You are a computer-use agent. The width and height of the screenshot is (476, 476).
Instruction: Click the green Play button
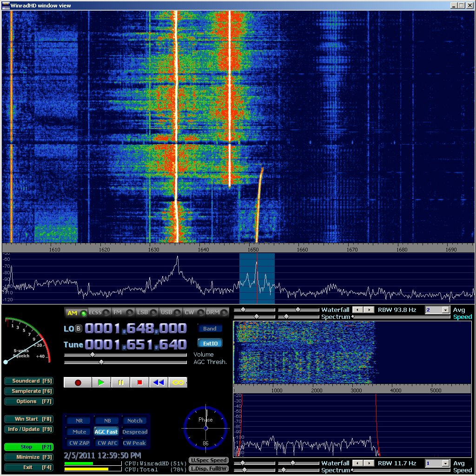click(x=101, y=383)
